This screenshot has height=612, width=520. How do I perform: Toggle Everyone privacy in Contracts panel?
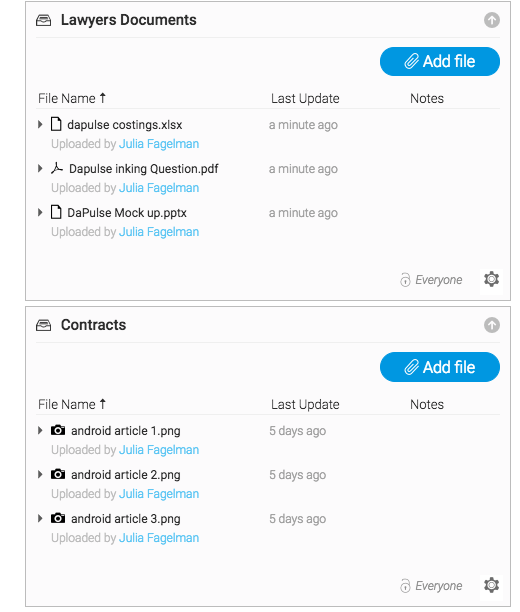tap(431, 585)
